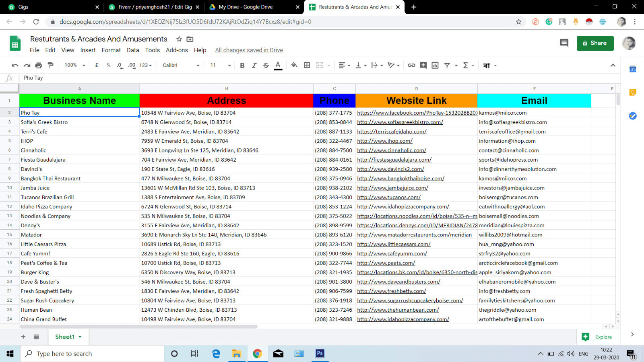
Task: Open the Add-ons menu
Action: [x=177, y=50]
